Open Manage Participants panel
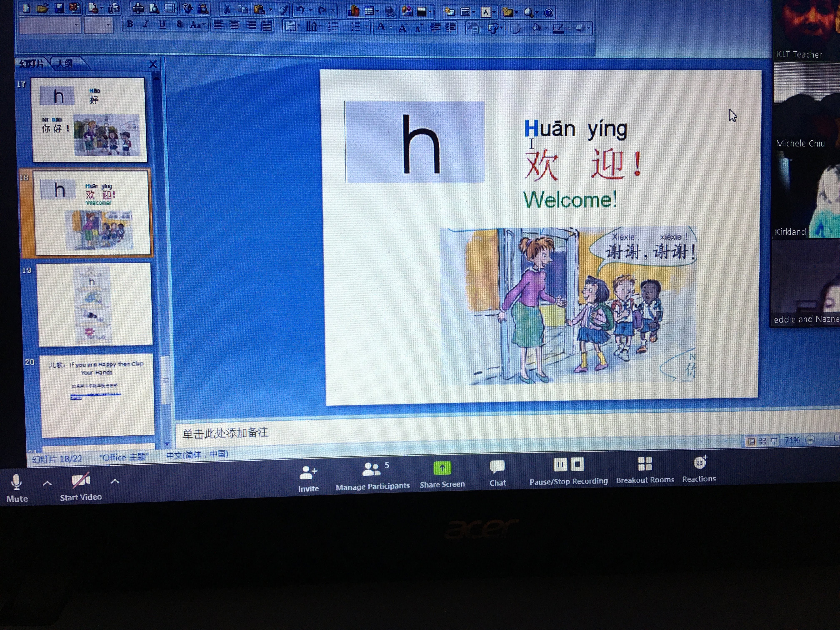This screenshot has width=840, height=630. coord(372,476)
